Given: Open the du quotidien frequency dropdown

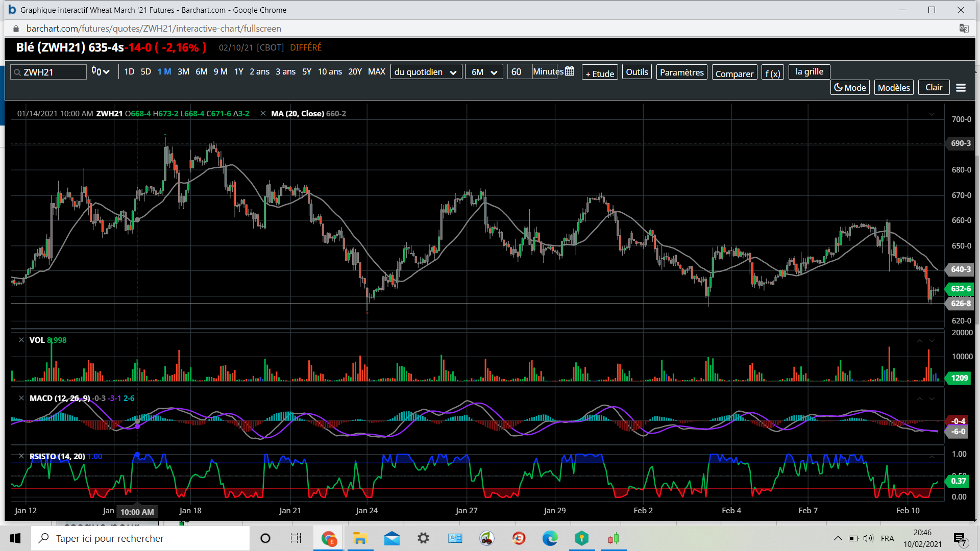Looking at the screenshot, I should point(426,72).
